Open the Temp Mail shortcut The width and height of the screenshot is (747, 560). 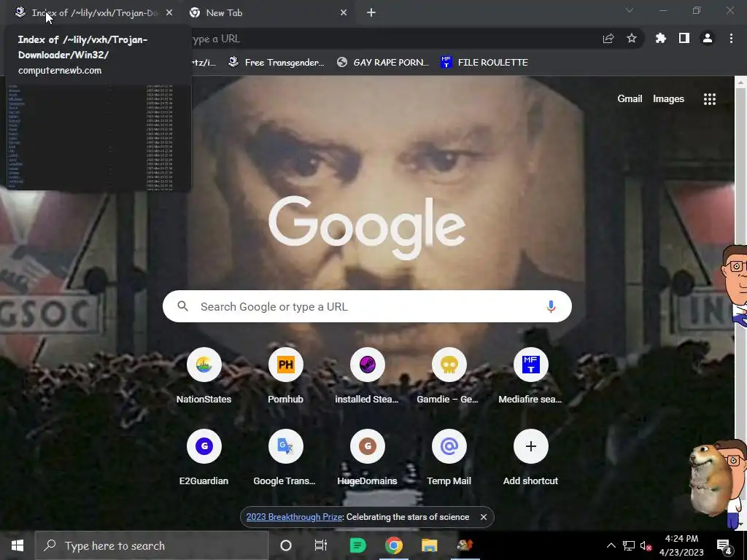[x=449, y=458]
